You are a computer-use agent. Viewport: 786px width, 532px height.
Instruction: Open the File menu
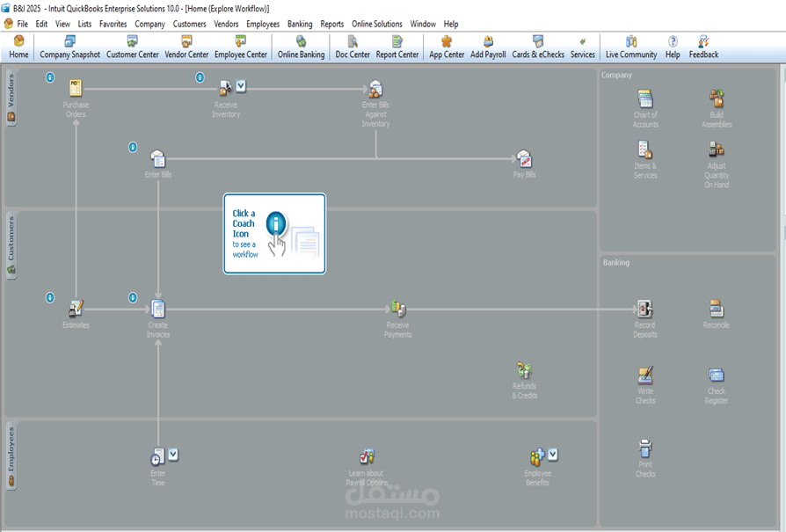23,24
